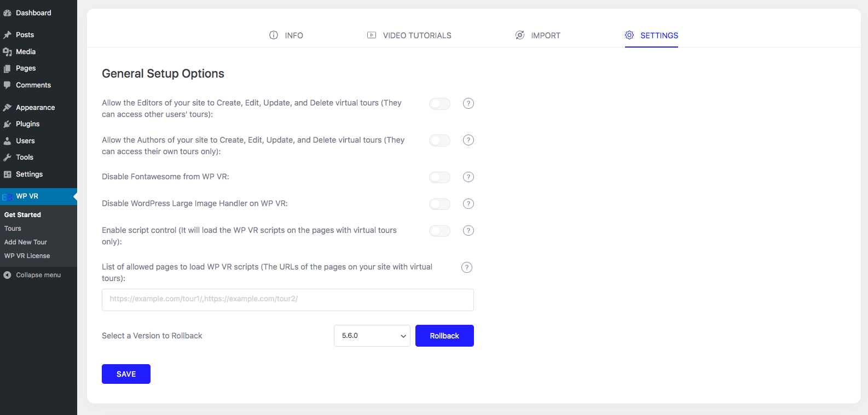Open help tooltip for Authors permission

(468, 140)
